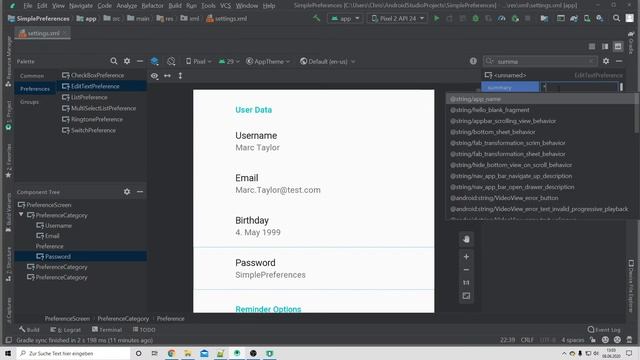Click the Make Project hammer icon
Image resolution: width=640 pixels, height=360 pixels.
(316, 18)
